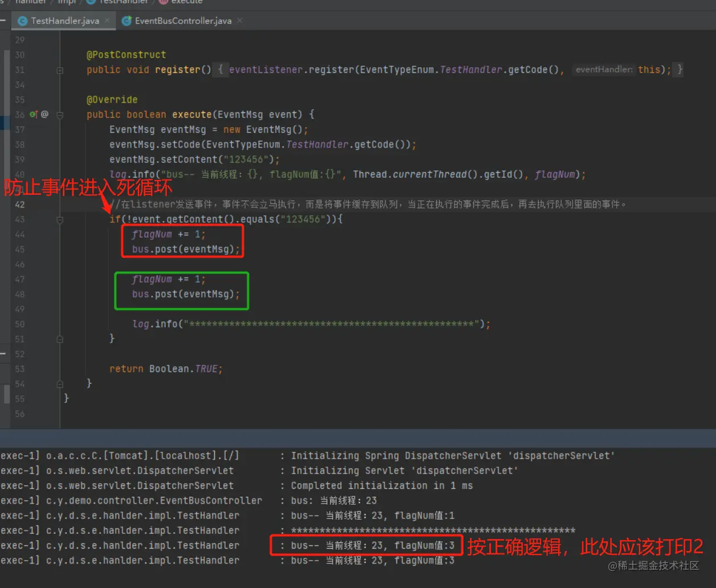Click the @PostConstruct annotation
This screenshot has height=588, width=716.
(126, 55)
